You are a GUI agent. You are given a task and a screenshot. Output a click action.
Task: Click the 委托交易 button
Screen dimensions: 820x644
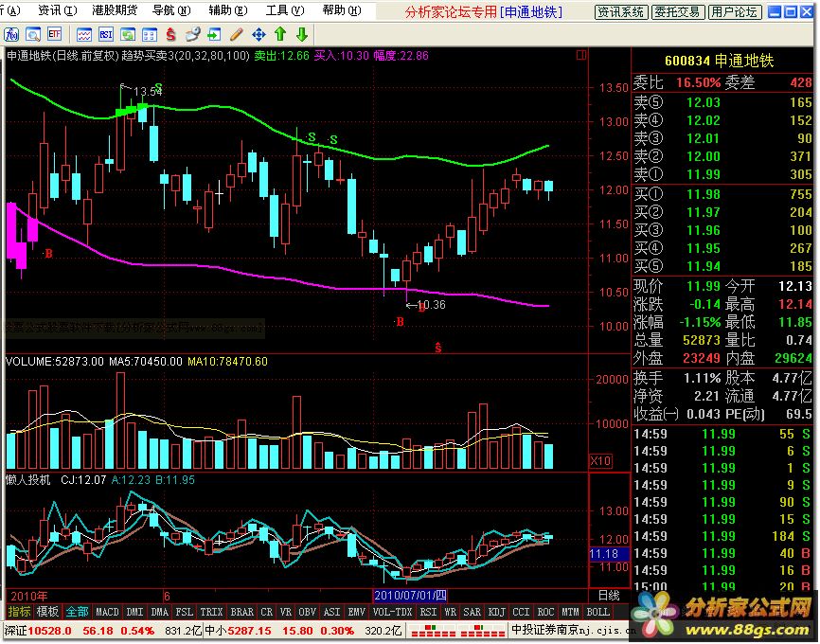click(x=678, y=12)
